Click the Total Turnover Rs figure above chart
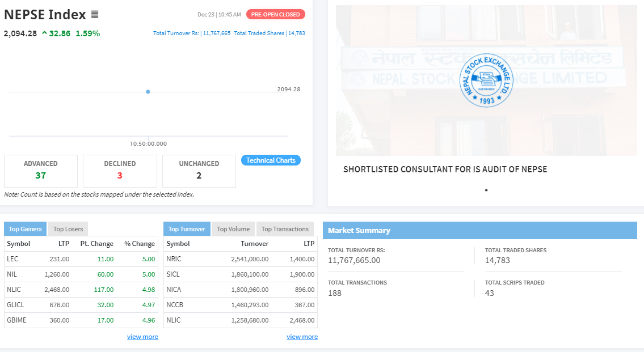The width and height of the screenshot is (644, 352). 192,33
